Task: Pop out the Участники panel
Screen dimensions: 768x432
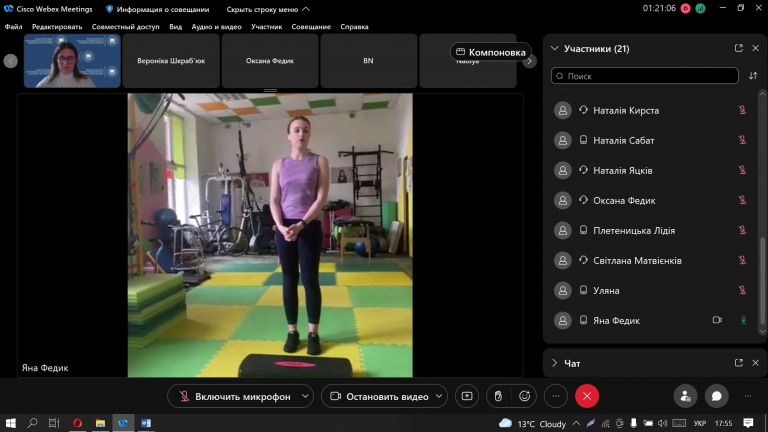Action: click(x=739, y=48)
